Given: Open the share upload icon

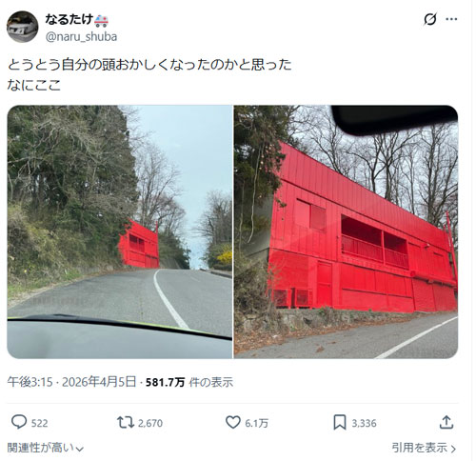Looking at the screenshot, I should 446,422.
